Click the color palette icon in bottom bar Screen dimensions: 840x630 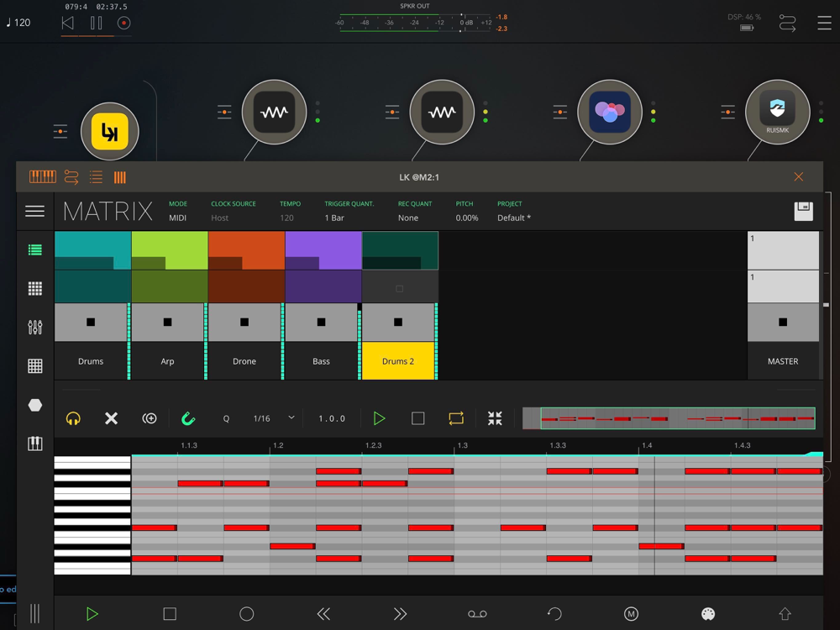pos(708,614)
